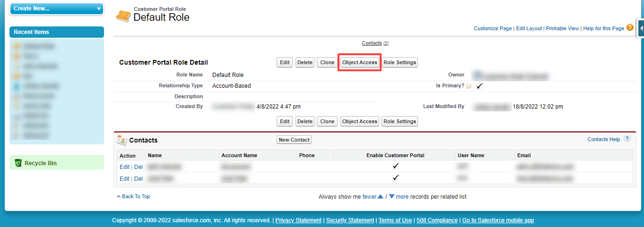Click the Contacts Help question mark icon
The height and width of the screenshot is (227, 644).
[x=627, y=139]
